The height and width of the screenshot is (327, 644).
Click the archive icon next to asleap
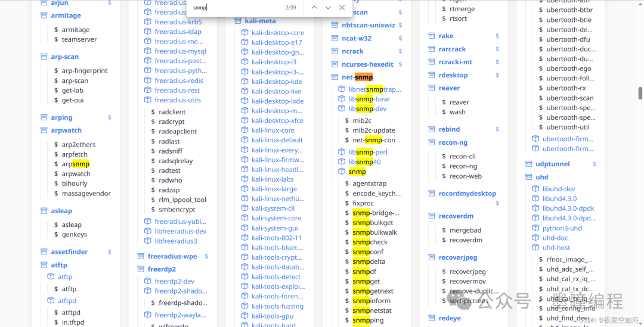[x=44, y=210]
